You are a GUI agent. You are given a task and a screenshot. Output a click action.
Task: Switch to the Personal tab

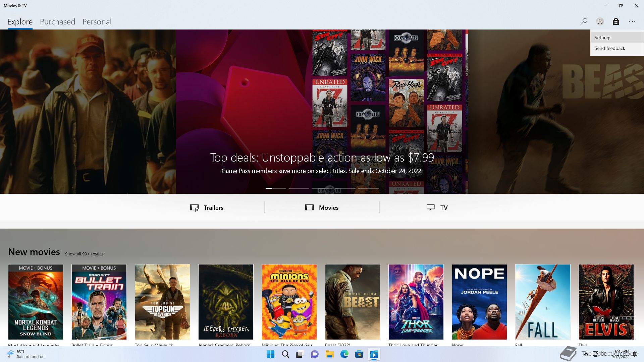(x=97, y=22)
